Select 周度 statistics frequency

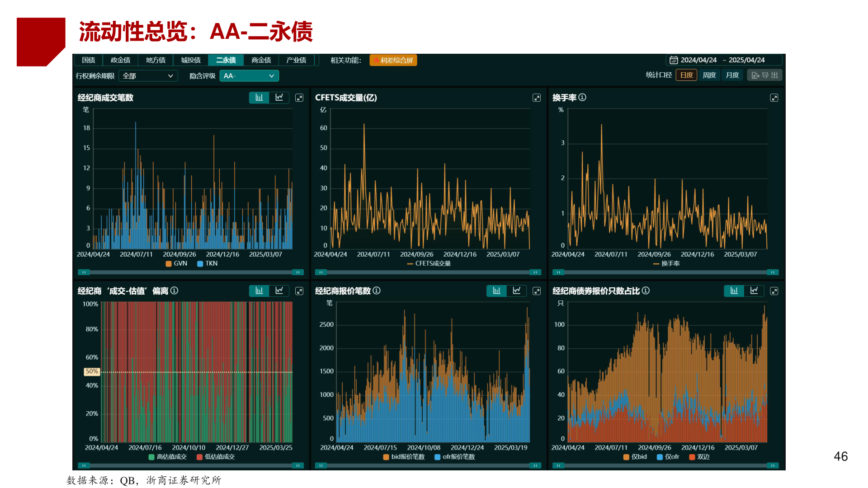click(x=709, y=75)
